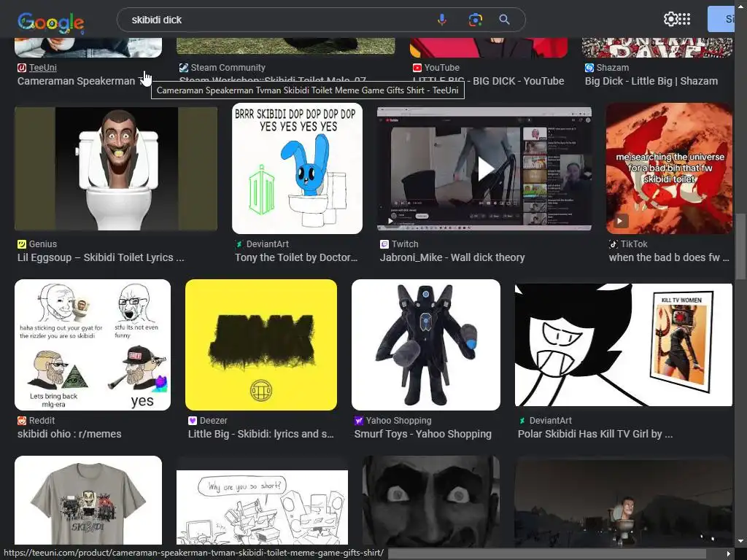Open Little Big Skibidi lyrics link
747x560 pixels.
260,434
